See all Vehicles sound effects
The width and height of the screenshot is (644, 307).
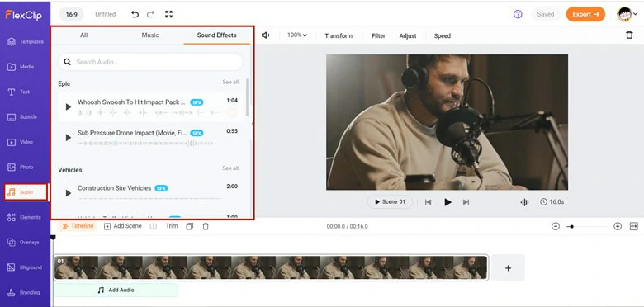click(230, 168)
